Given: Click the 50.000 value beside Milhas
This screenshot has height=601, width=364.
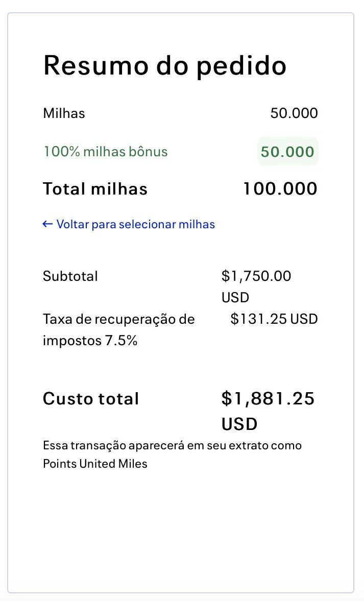Looking at the screenshot, I should [294, 113].
